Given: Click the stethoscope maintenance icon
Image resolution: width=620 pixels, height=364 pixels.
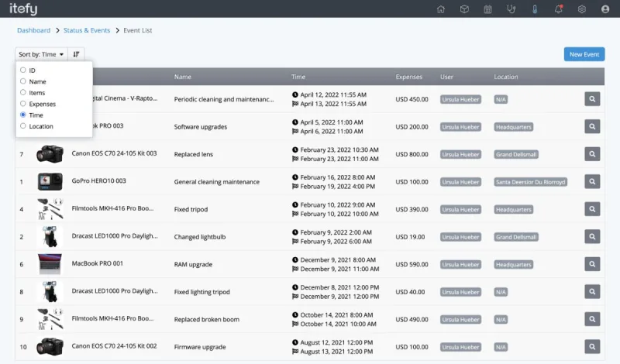Looking at the screenshot, I should pyautogui.click(x=511, y=9).
